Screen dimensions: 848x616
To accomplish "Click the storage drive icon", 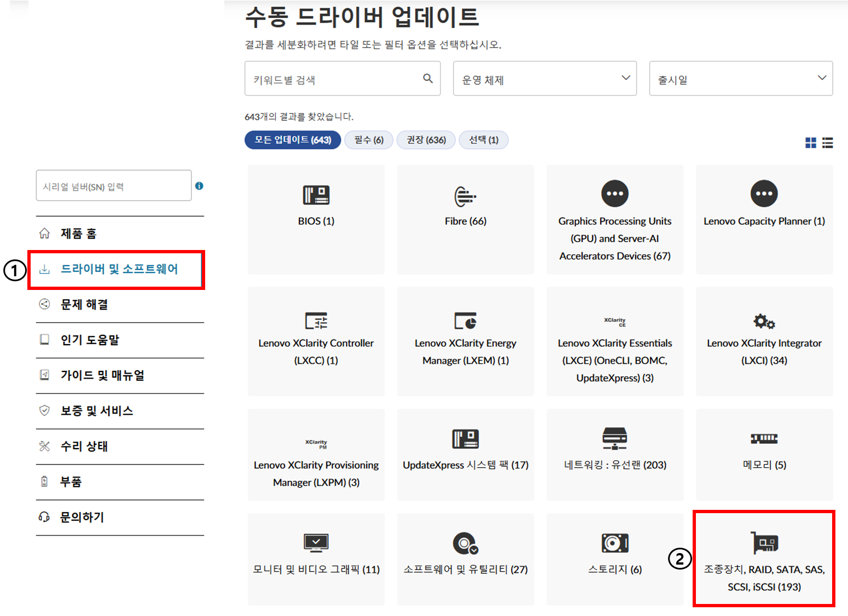I will point(615,543).
